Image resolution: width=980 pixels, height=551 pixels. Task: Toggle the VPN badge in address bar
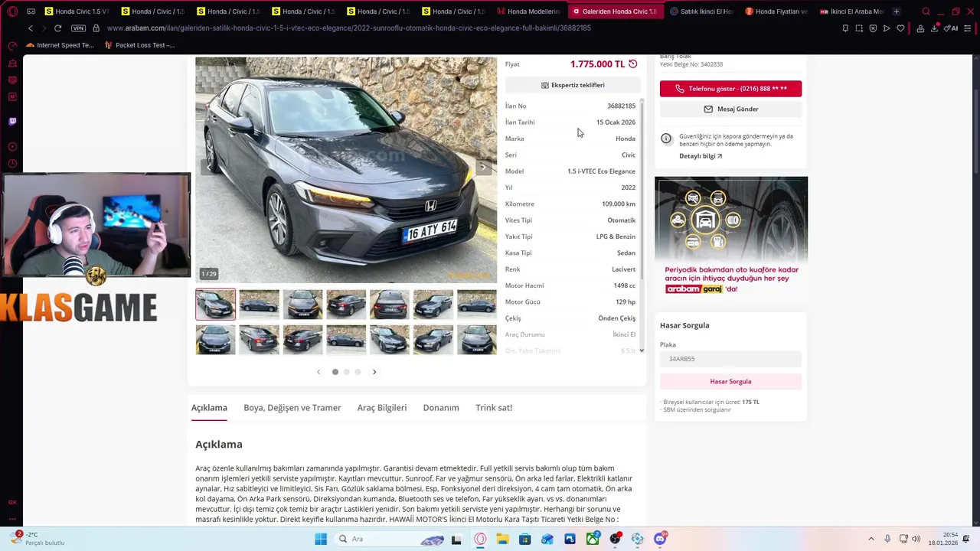coord(78,28)
